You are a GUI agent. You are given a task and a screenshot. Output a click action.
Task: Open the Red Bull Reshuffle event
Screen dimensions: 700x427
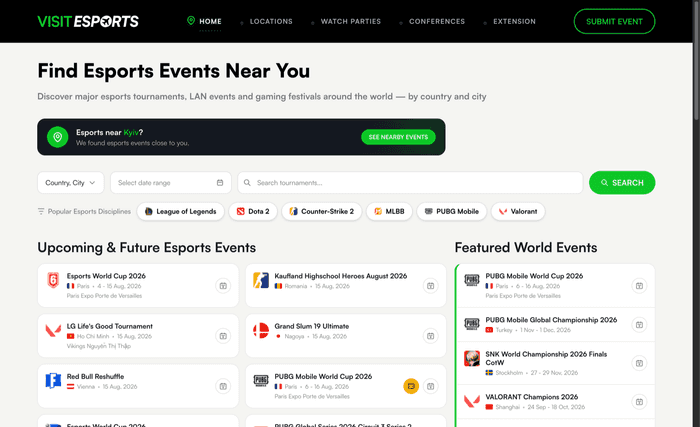point(95,377)
